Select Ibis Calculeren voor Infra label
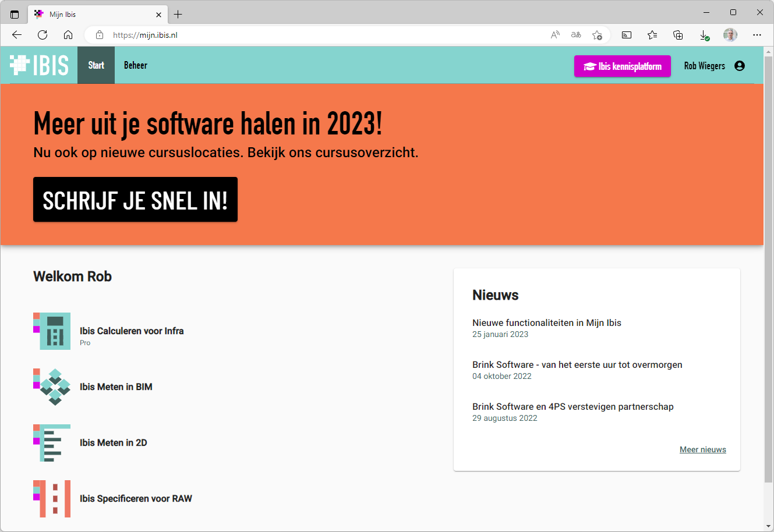Image resolution: width=774 pixels, height=532 pixels. 132,331
